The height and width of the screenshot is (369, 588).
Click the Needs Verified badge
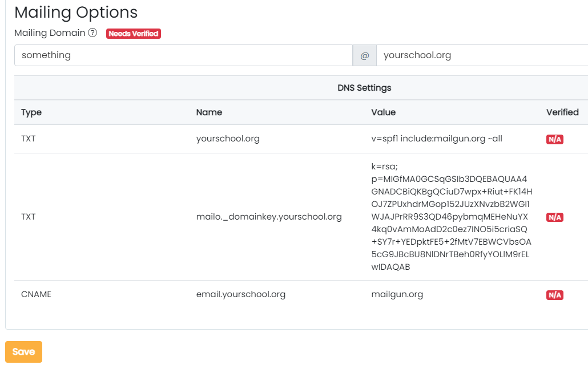pyautogui.click(x=134, y=34)
